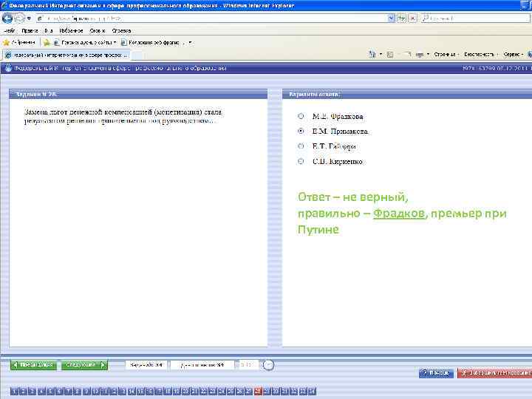Image resolution: width=532 pixels, height=399 pixels.
Task: Jump to question 34 in the navigator
Action: tap(312, 391)
